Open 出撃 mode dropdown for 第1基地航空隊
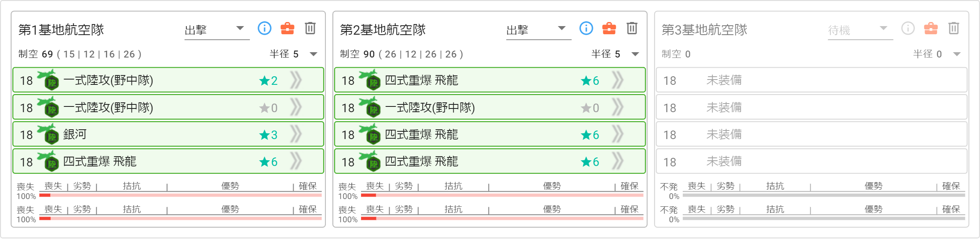 (217, 30)
